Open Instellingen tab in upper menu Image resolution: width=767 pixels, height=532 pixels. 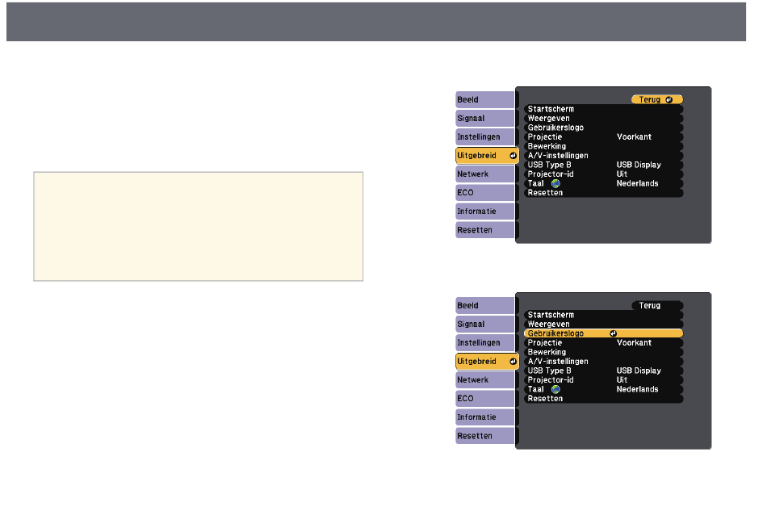pyautogui.click(x=484, y=137)
